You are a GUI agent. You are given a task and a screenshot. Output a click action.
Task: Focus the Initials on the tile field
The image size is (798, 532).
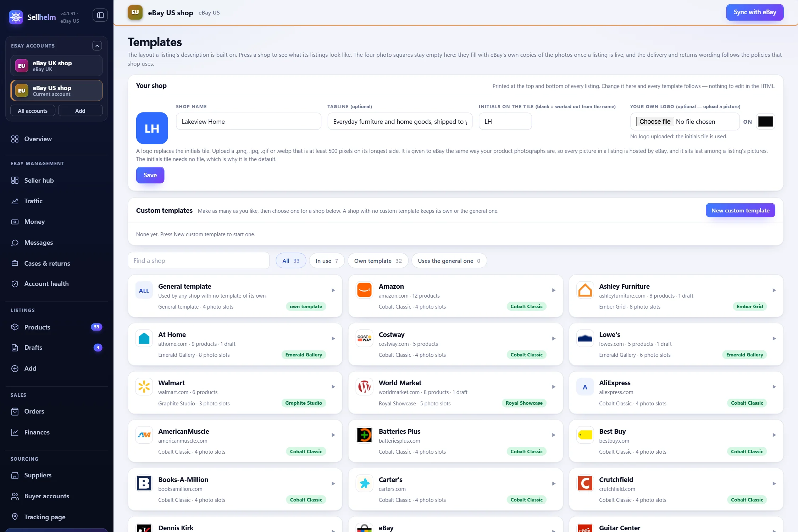[505, 122]
